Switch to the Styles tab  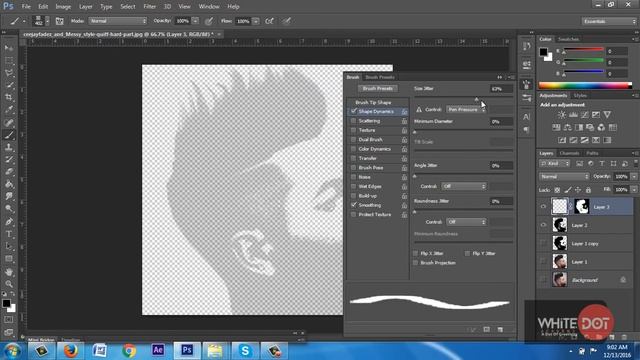580,96
